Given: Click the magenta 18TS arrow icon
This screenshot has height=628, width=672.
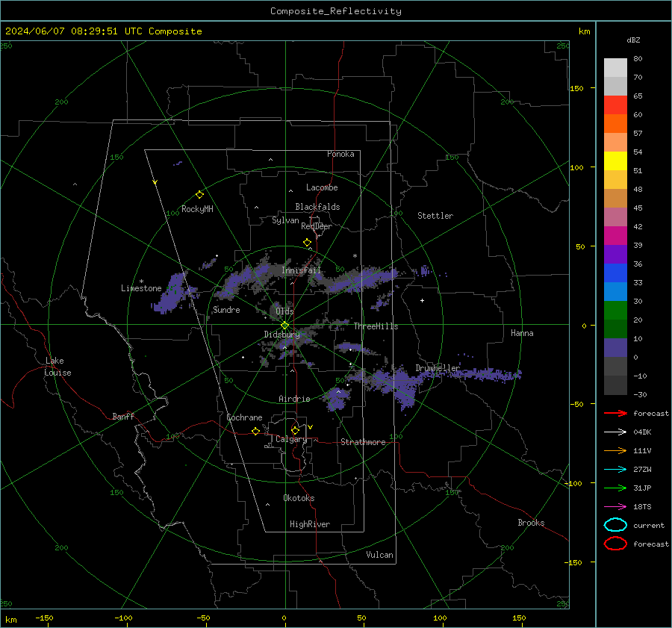Looking at the screenshot, I should click(x=615, y=507).
